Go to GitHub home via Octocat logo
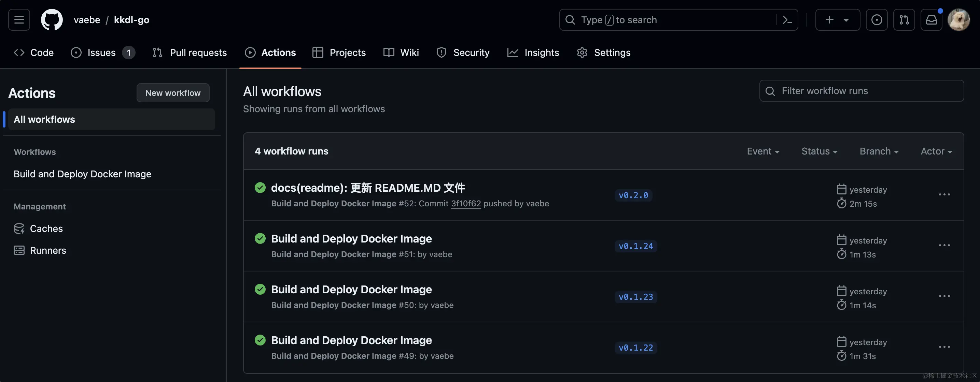The image size is (980, 382). pos(52,20)
